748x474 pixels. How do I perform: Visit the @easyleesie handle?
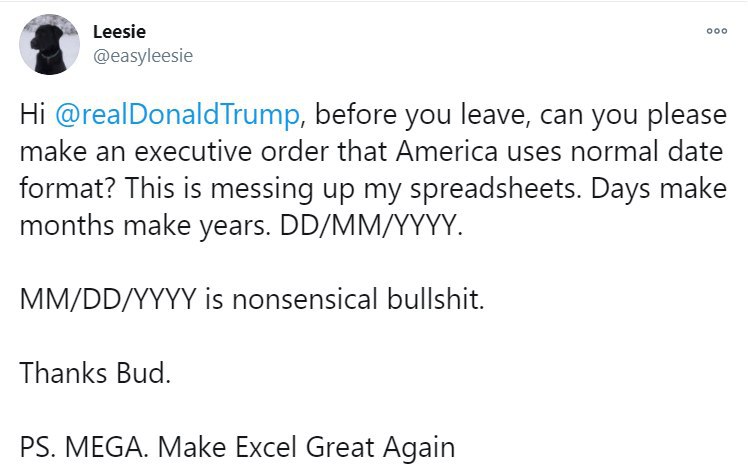143,56
